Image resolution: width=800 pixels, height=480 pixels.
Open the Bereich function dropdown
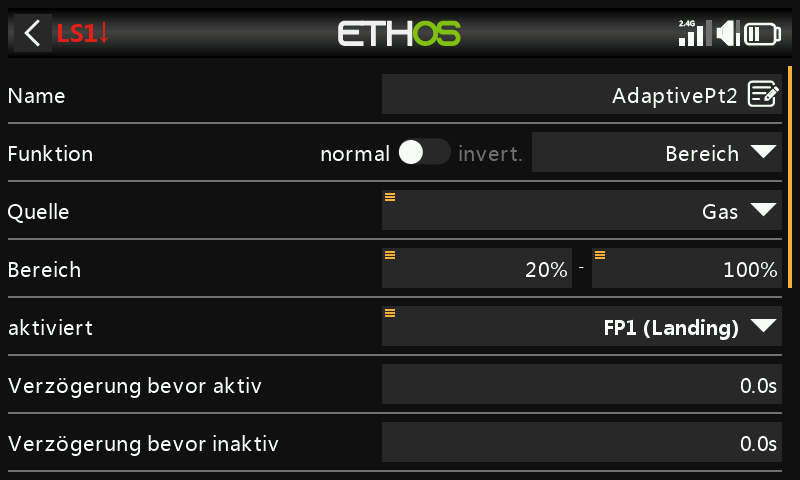tap(657, 152)
